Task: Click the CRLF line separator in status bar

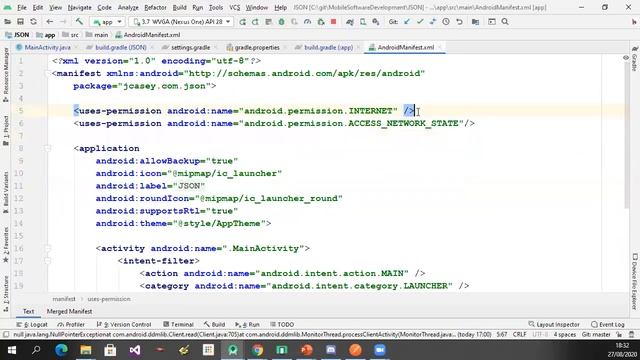Action: (520, 335)
